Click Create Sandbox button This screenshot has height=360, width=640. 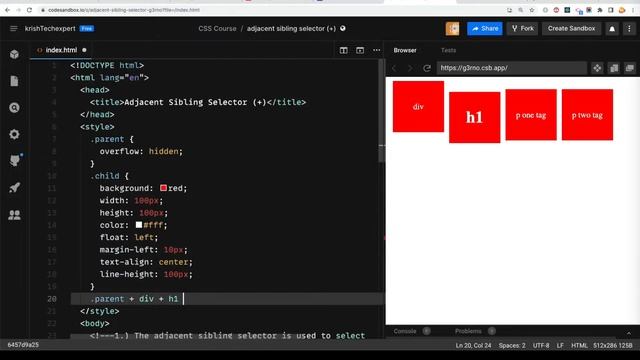coord(571,29)
